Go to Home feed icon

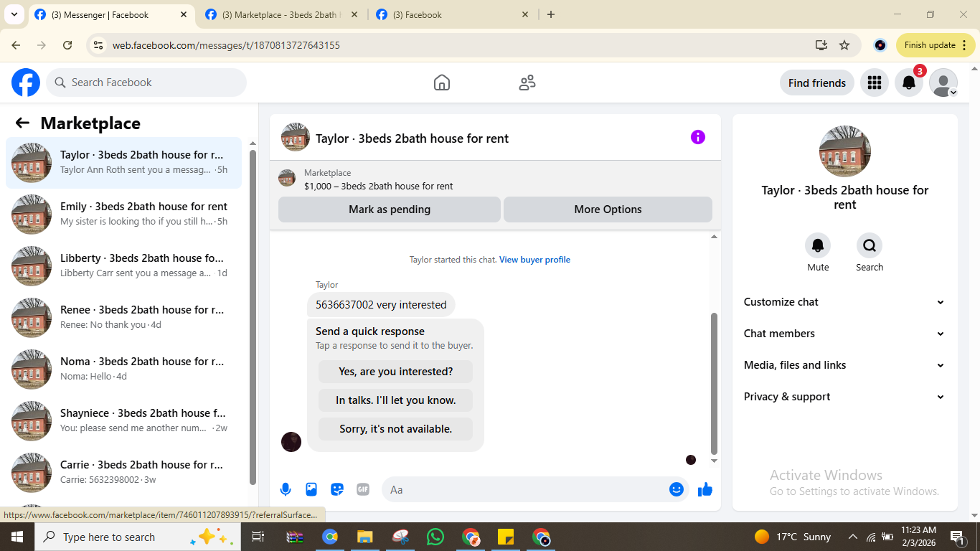442,83
